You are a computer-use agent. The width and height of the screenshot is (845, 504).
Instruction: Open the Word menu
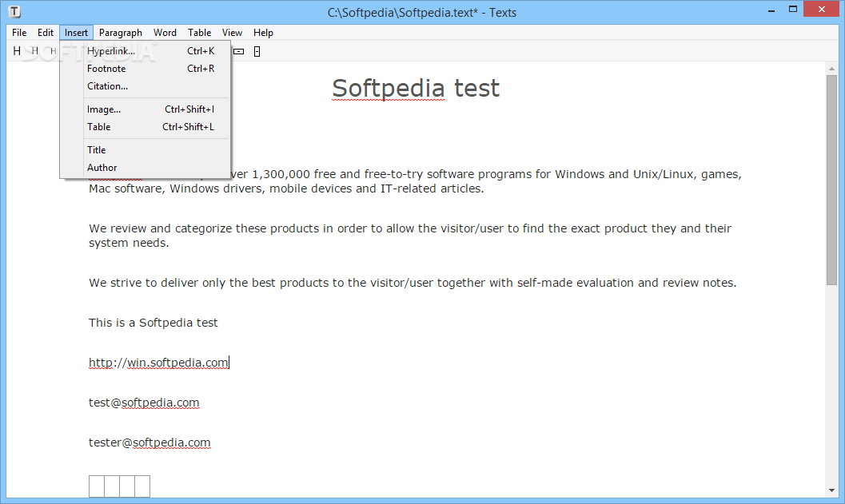click(x=165, y=32)
